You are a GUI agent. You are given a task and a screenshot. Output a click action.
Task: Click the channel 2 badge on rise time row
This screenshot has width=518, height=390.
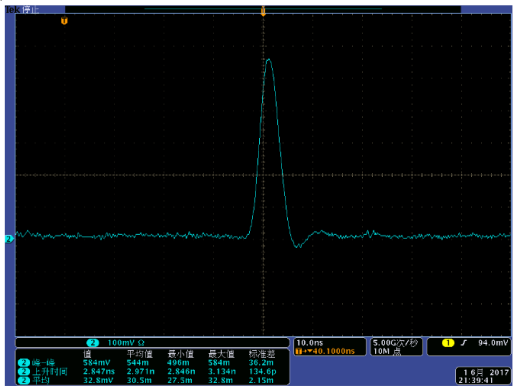(x=24, y=371)
